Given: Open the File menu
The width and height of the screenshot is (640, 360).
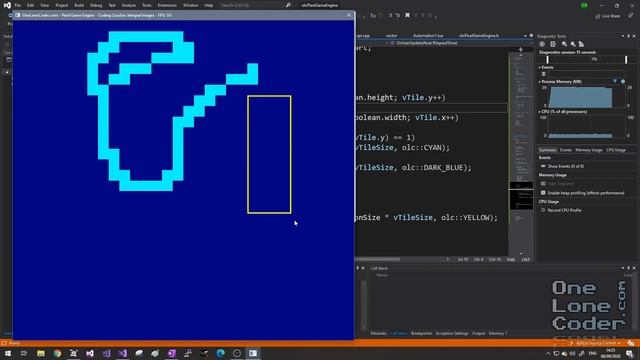Looking at the screenshot, I should [18, 5].
